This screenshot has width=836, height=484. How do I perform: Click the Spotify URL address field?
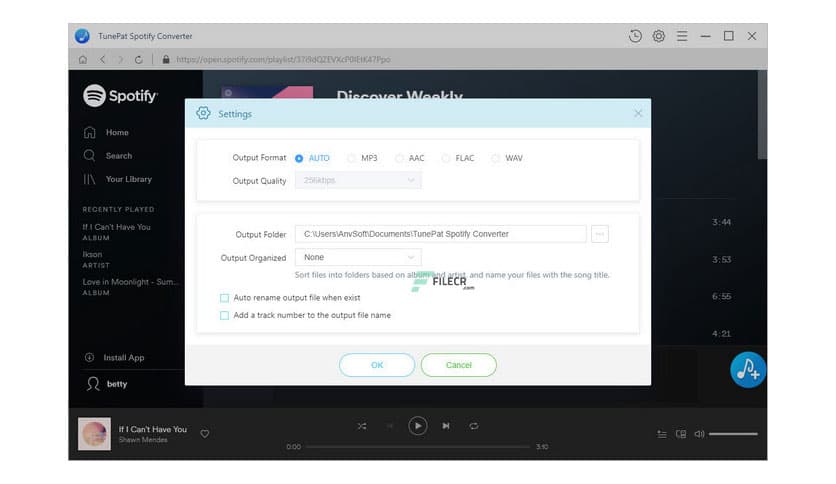point(283,60)
